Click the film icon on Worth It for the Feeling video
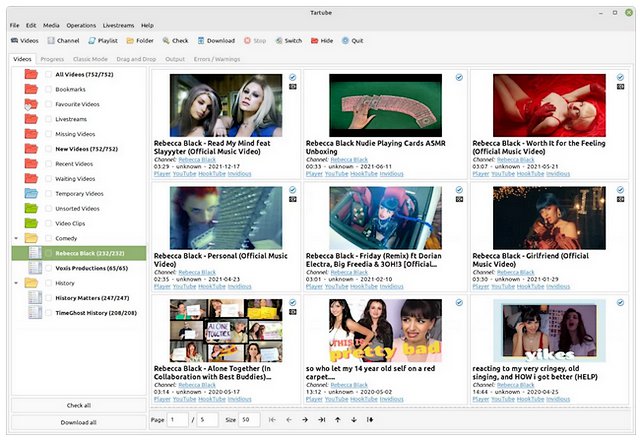 620,87
